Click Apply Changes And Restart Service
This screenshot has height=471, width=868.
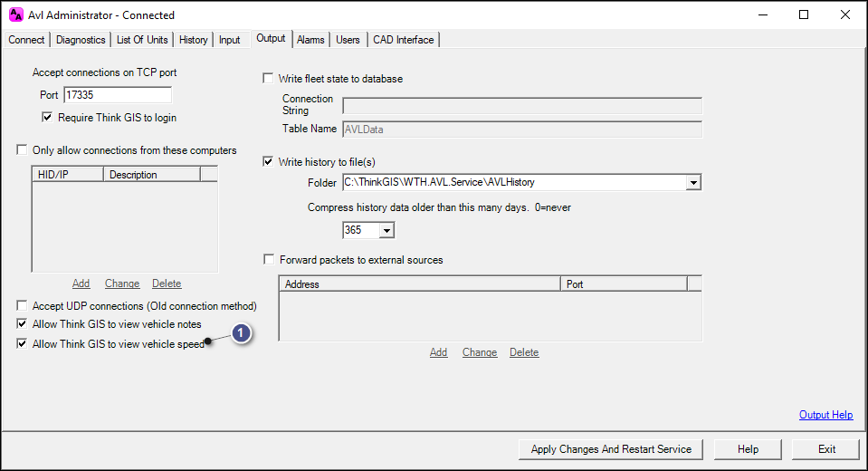pos(611,449)
